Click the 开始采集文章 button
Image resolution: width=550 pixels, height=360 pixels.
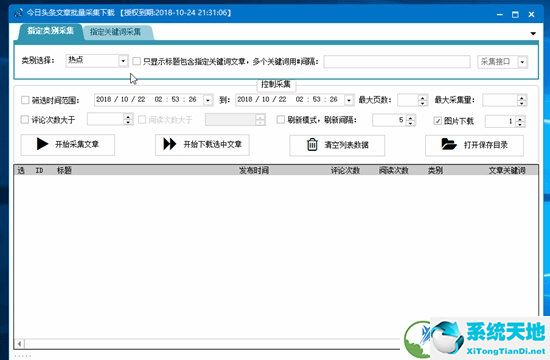pyautogui.click(x=68, y=145)
